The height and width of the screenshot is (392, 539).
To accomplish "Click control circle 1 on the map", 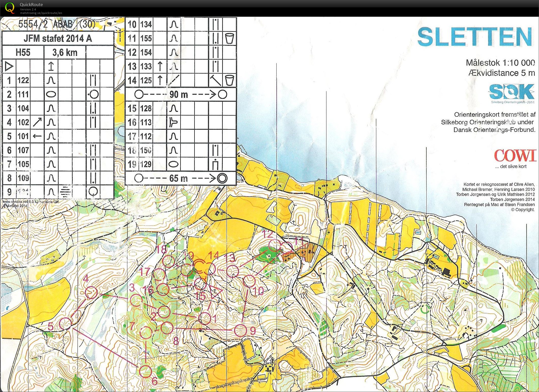I will pyautogui.click(x=204, y=318).
